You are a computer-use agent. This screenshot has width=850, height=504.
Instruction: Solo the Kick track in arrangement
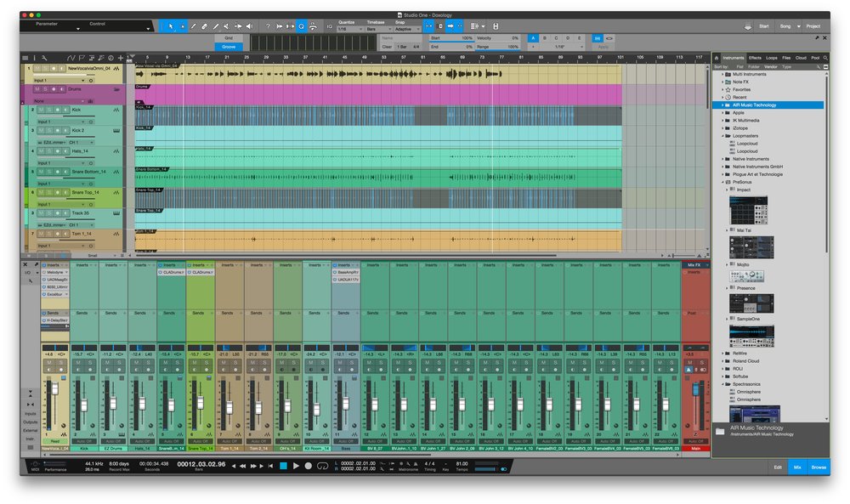49,110
